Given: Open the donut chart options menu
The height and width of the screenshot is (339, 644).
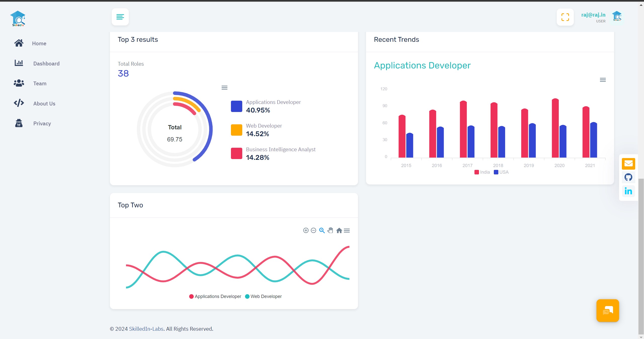Looking at the screenshot, I should tap(224, 88).
